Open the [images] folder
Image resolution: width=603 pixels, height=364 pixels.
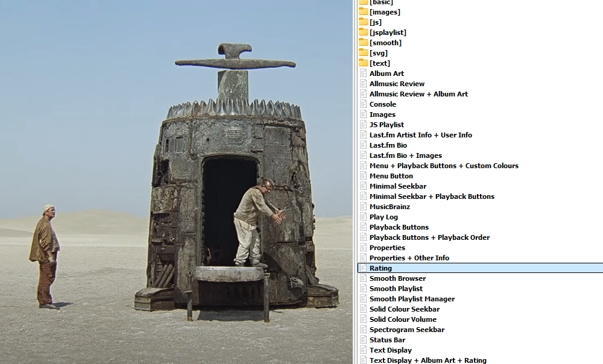click(384, 12)
